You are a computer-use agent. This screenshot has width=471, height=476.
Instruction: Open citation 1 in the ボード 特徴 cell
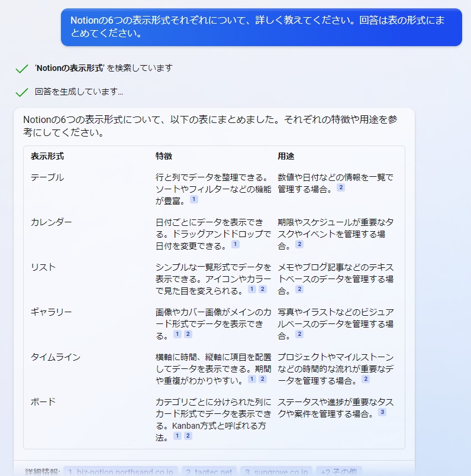(178, 436)
